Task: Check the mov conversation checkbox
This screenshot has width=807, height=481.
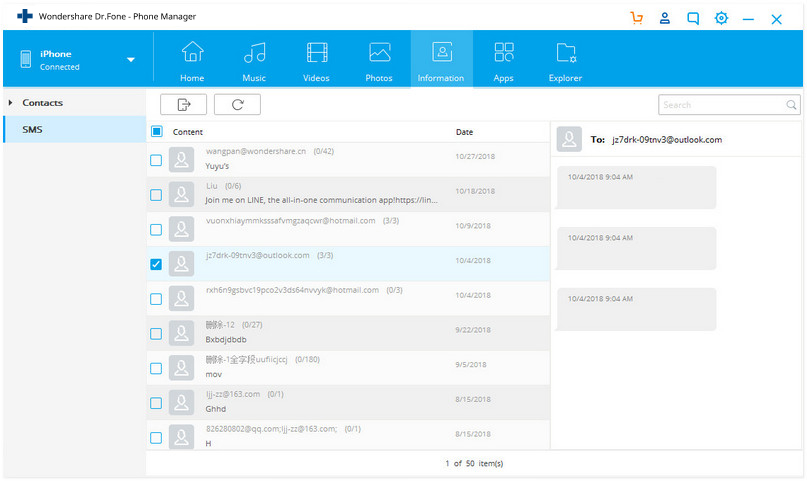Action: coord(156,368)
